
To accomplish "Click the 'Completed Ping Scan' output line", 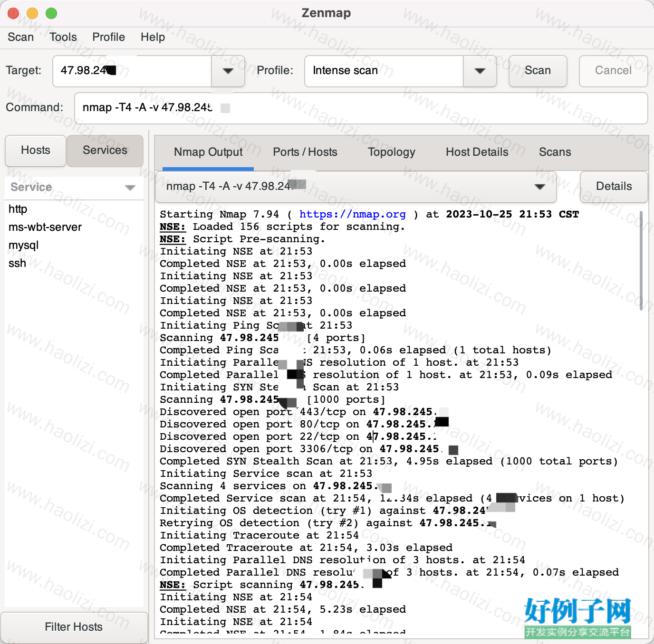I will coord(356,350).
